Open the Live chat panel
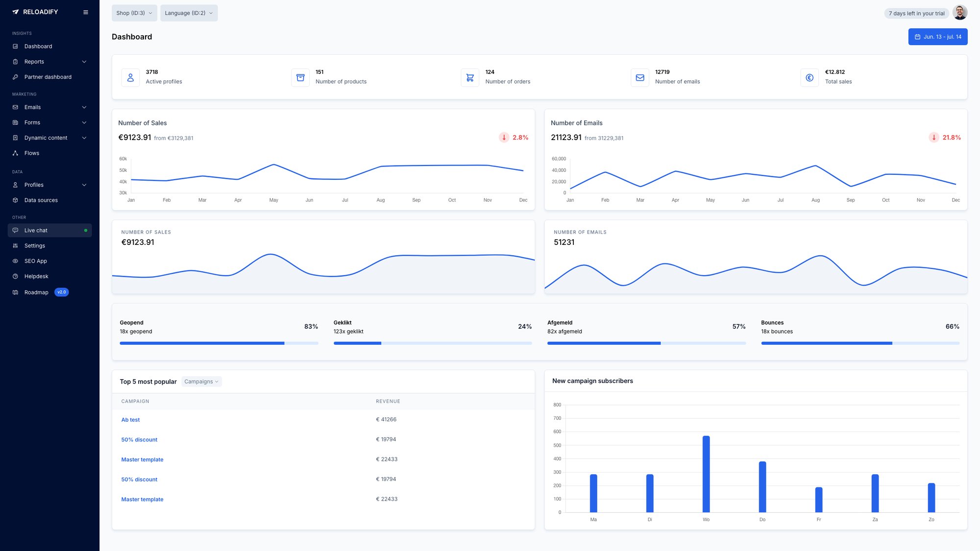Screen dimensions: 980x551 coord(35,230)
